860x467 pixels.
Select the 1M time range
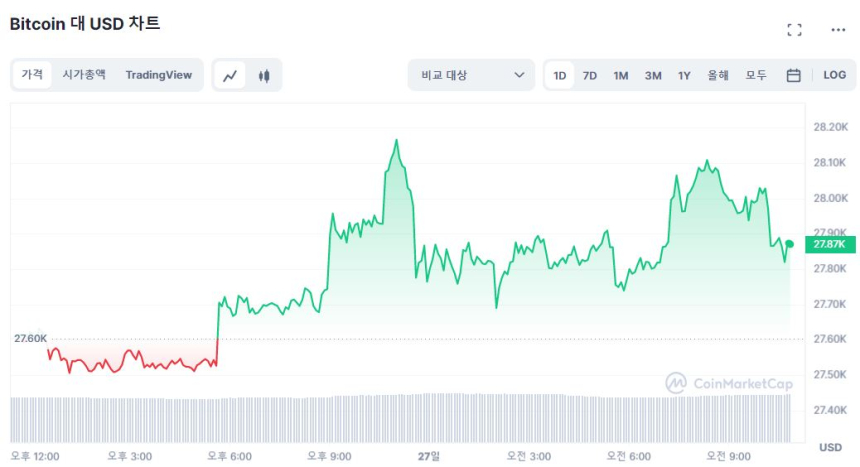[621, 75]
